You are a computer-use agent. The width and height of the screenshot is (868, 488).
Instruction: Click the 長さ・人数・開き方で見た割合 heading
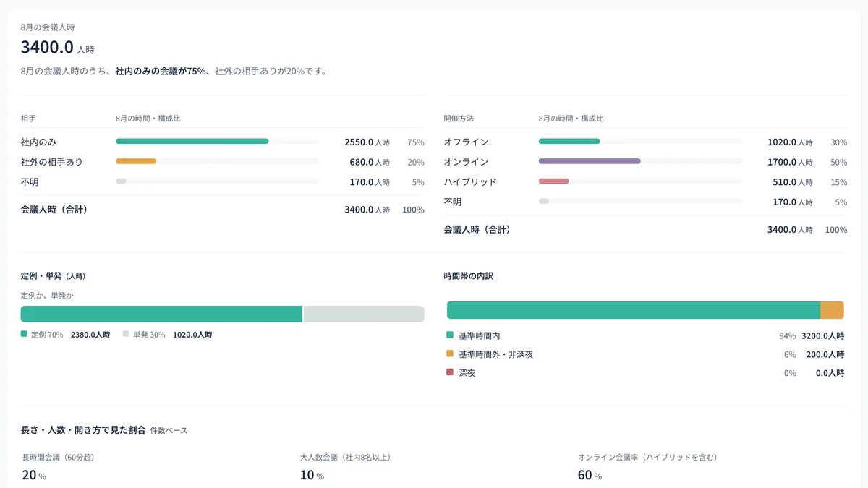pyautogui.click(x=83, y=429)
